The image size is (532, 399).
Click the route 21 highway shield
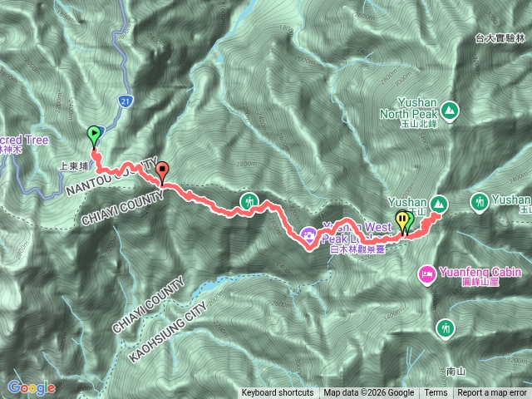[126, 101]
